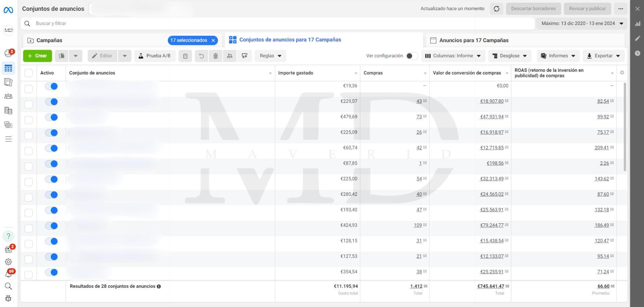Click the green Crear button
Screen dimensions: 644x307
[38, 56]
